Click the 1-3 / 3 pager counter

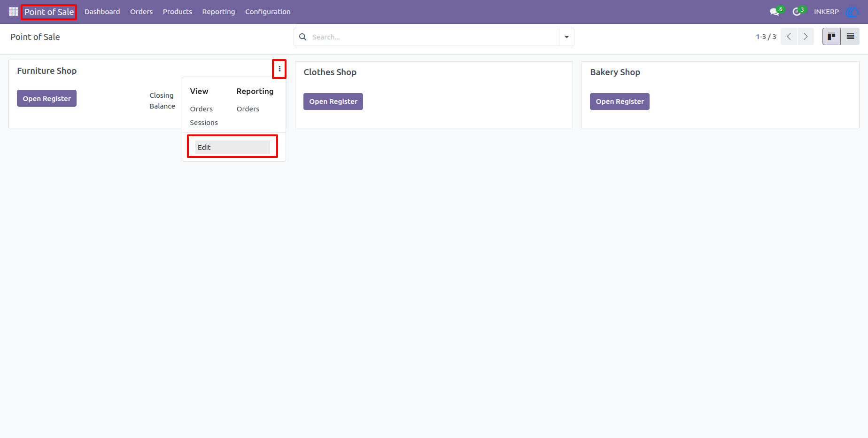point(766,37)
